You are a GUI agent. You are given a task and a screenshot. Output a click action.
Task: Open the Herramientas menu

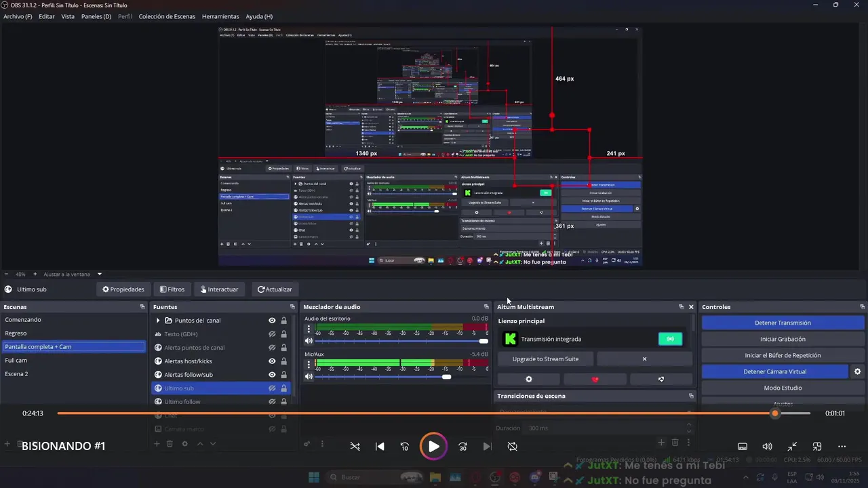[220, 16]
